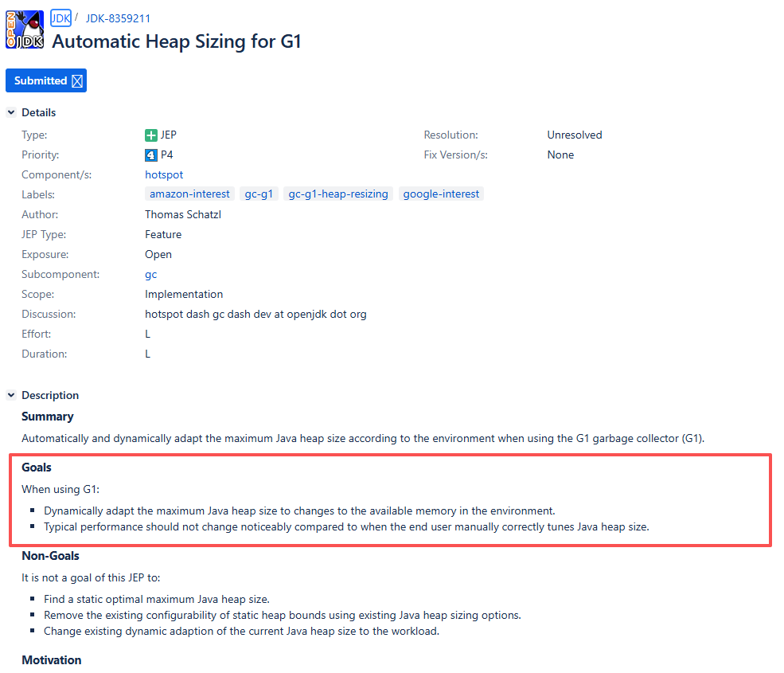Screen dimensions: 784x673
Task: Click the icon inside Submitted button
Action: point(77,81)
